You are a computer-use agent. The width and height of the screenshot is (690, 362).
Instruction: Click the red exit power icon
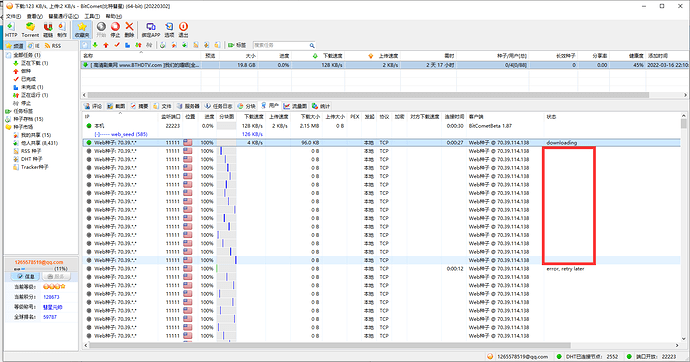coord(184,29)
